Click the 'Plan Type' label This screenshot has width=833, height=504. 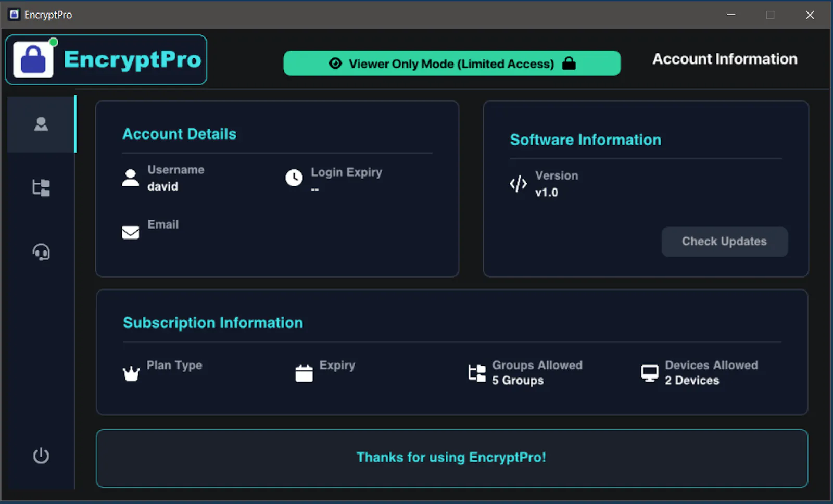point(174,365)
